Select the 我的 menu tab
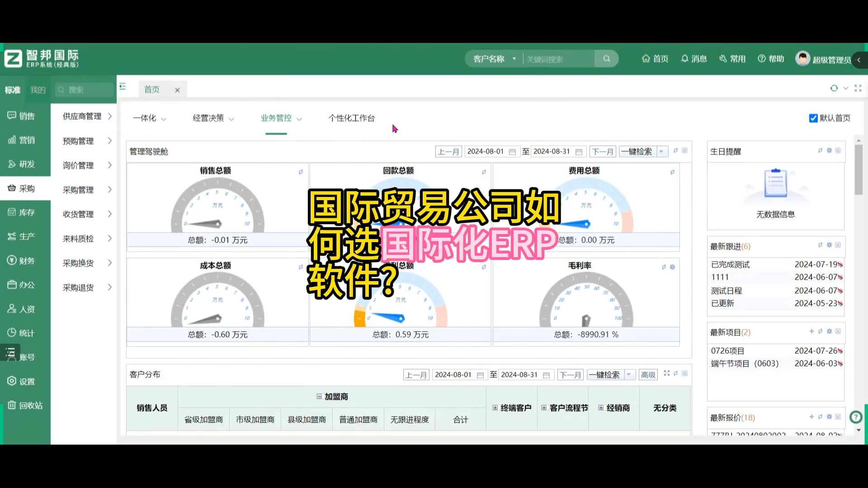The width and height of the screenshot is (868, 488). coord(38,90)
